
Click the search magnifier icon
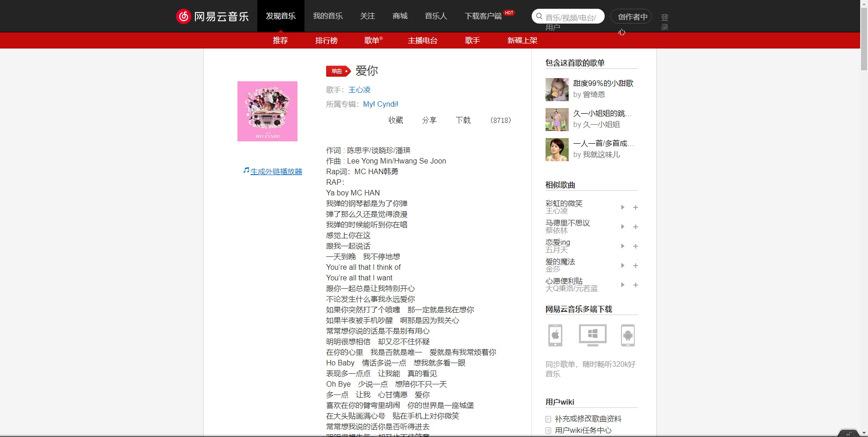pyautogui.click(x=539, y=16)
